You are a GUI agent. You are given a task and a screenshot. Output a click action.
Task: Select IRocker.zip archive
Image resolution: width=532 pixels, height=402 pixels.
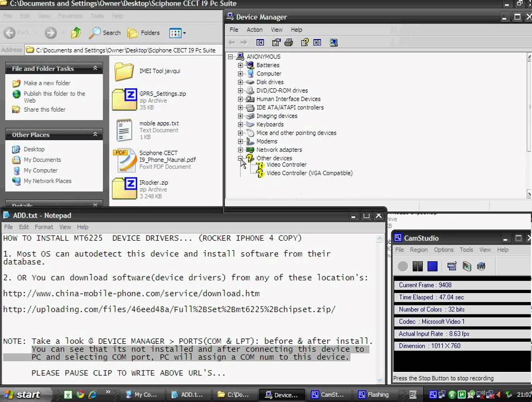pos(140,189)
